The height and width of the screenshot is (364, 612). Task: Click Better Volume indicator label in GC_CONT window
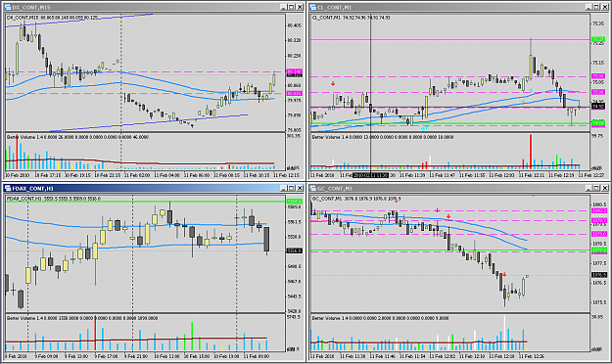point(380,318)
